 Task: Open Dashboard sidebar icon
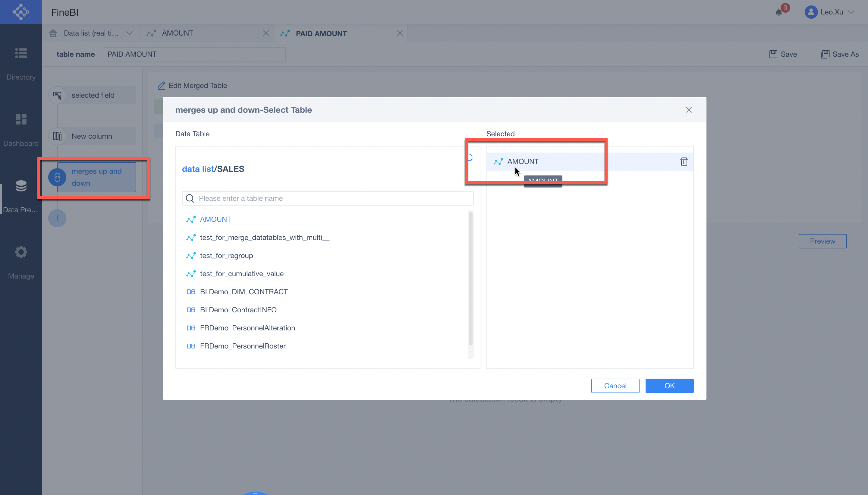pos(21,120)
